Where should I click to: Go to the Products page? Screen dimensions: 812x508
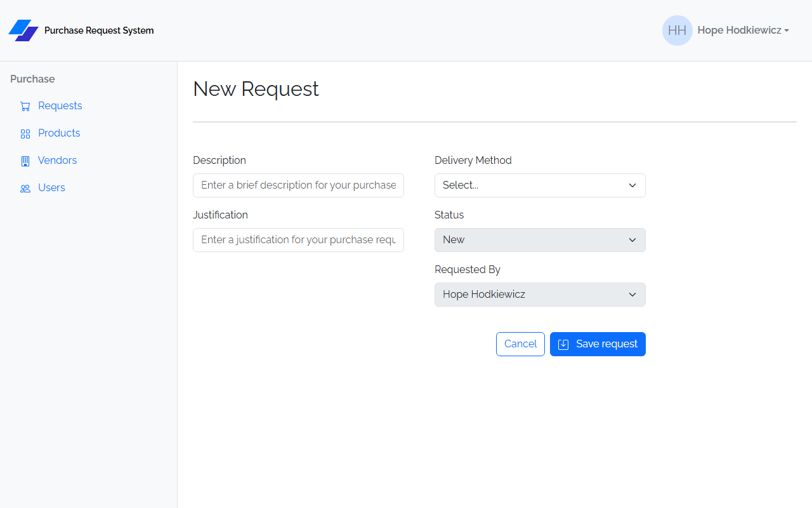[x=59, y=133]
